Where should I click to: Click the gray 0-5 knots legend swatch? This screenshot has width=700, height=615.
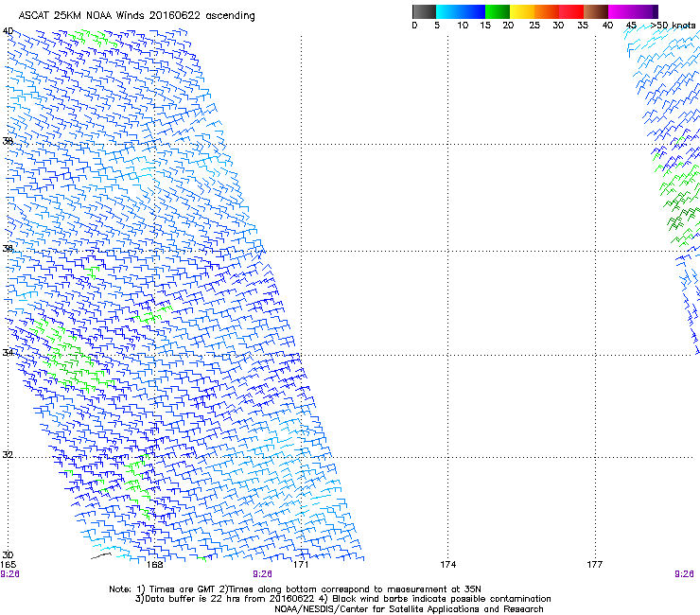[424, 11]
